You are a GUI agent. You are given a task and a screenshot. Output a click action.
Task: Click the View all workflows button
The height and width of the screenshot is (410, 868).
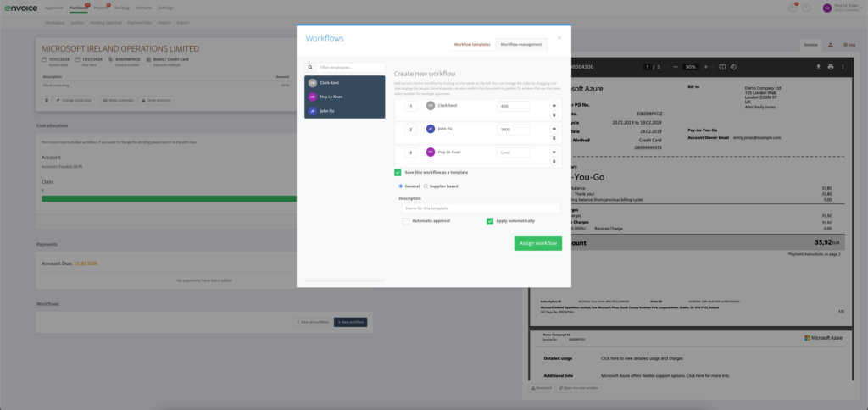[x=313, y=322]
